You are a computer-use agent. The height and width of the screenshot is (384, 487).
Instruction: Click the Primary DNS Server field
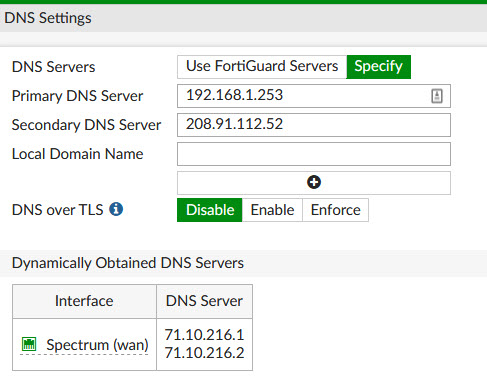(x=314, y=96)
